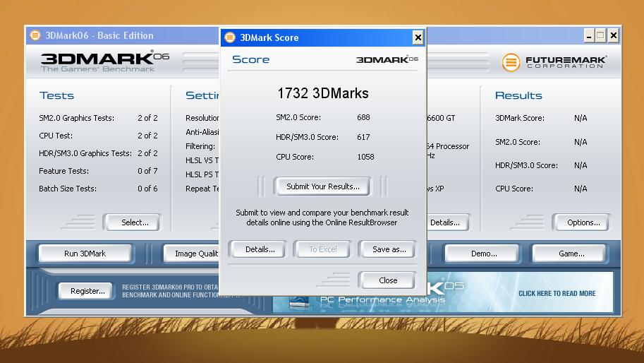Minimize the 3DMark06 main window
The width and height of the screenshot is (644, 363).
coord(589,36)
